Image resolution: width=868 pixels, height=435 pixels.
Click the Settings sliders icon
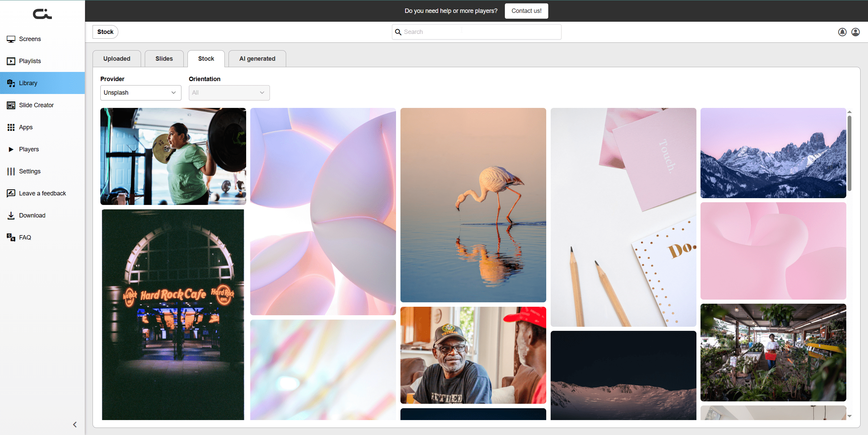pyautogui.click(x=11, y=171)
